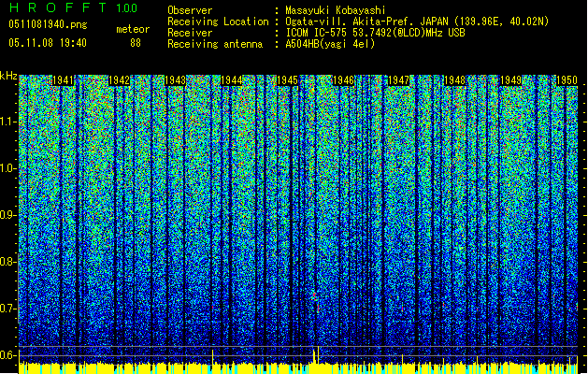Click the 1944 time marker label
Image resolution: width=588 pixels, height=374 pixels.
click(232, 80)
